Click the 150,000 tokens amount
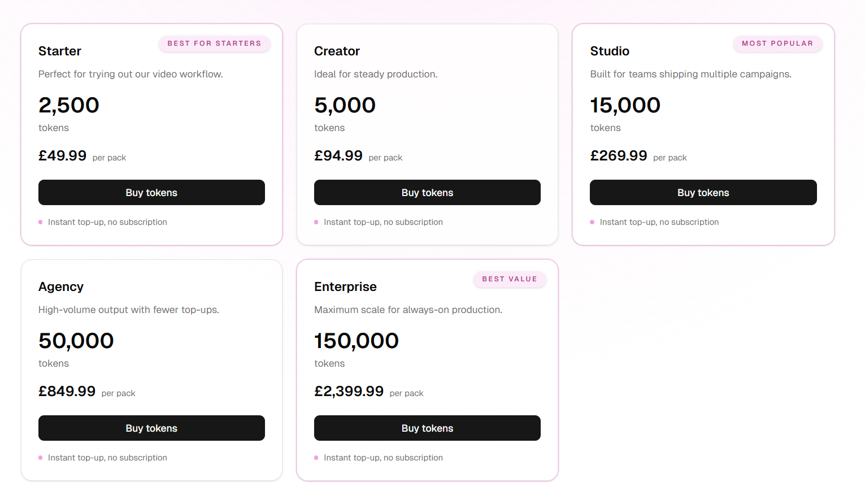Viewport: 865px width, 504px height. click(x=357, y=341)
